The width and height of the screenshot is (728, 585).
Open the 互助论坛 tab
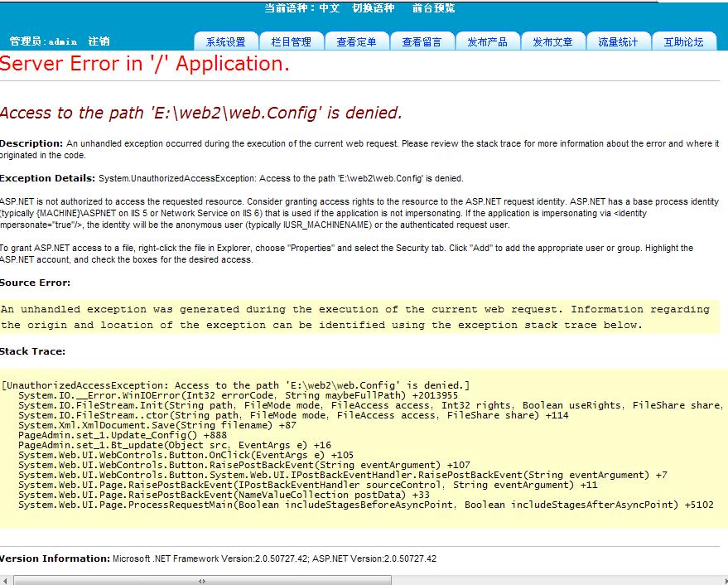point(683,41)
